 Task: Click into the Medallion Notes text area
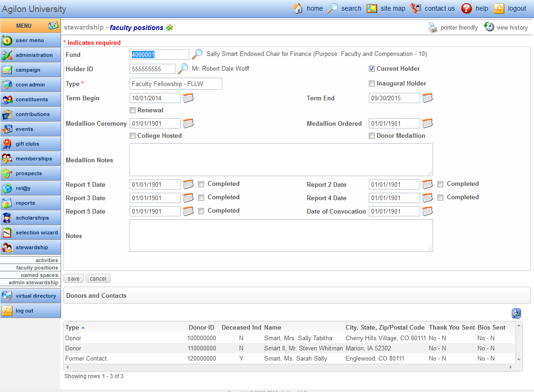pyautogui.click(x=281, y=159)
